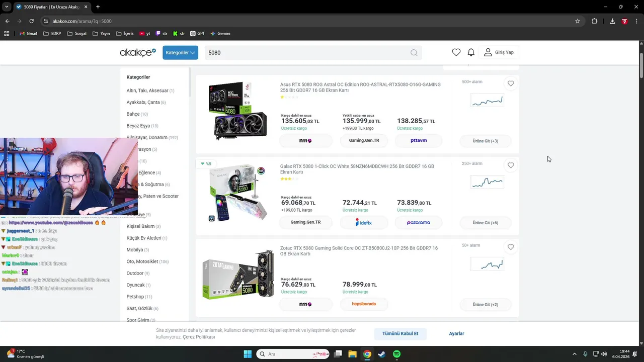The height and width of the screenshot is (362, 644).
Task: Open Asus RTX 5080 ROG Astral title link
Action: pyautogui.click(x=360, y=87)
